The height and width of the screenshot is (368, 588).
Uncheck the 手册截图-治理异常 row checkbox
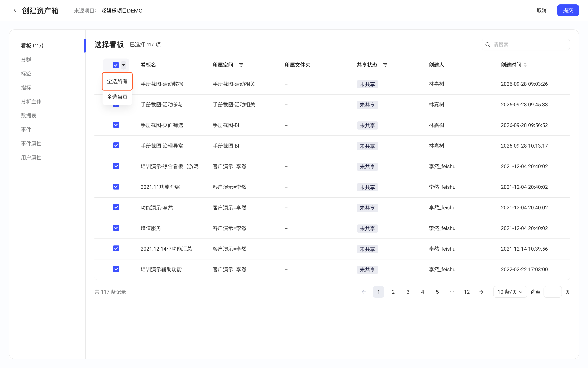pos(116,146)
